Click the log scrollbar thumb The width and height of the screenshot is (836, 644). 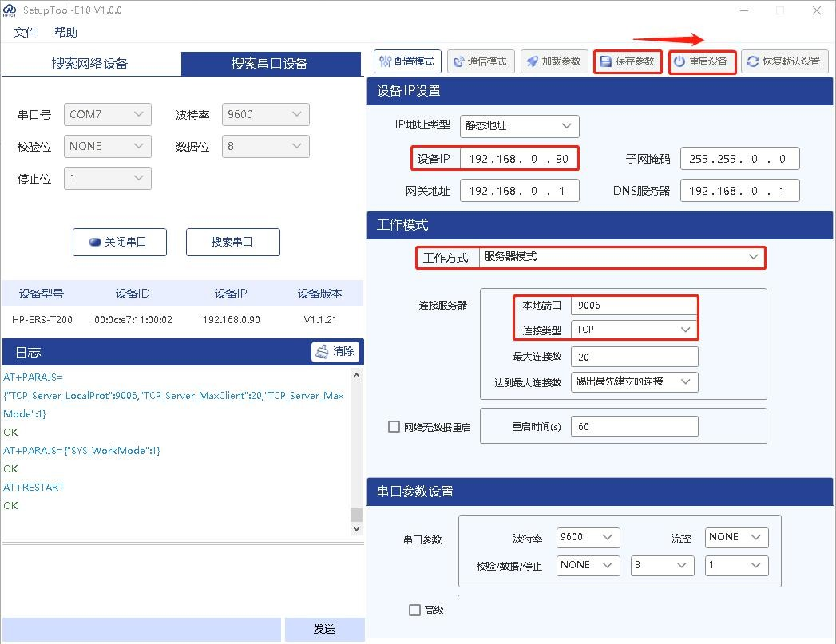point(356,515)
